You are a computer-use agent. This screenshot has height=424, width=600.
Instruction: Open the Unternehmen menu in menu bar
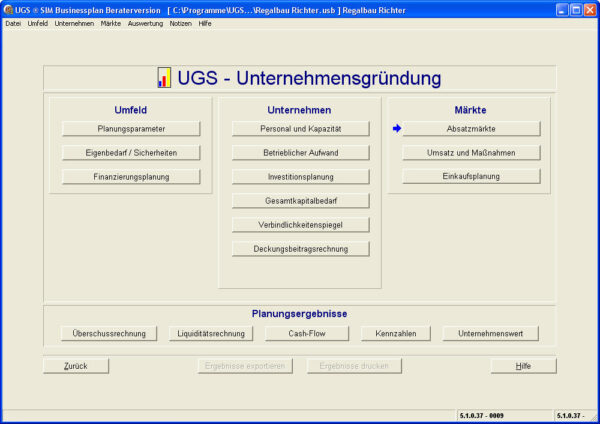coord(74,23)
